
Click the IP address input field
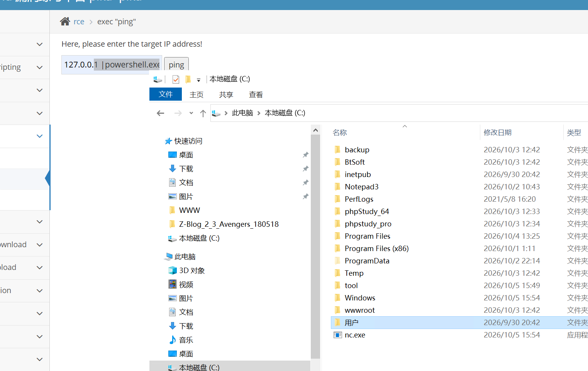[x=112, y=65]
